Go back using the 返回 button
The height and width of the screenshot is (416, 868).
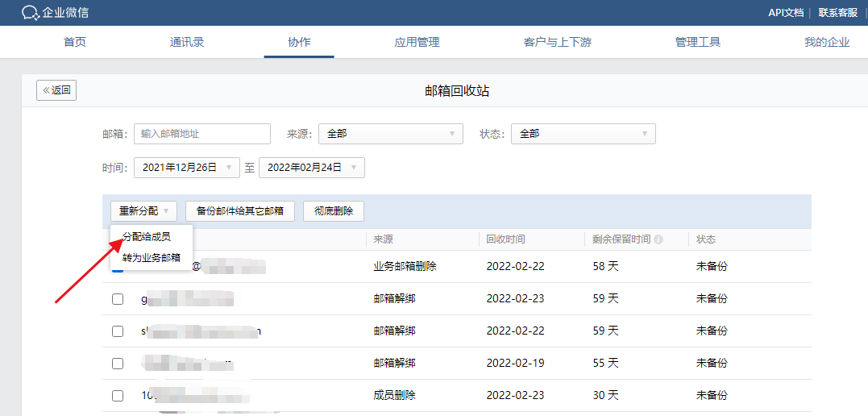tap(56, 90)
